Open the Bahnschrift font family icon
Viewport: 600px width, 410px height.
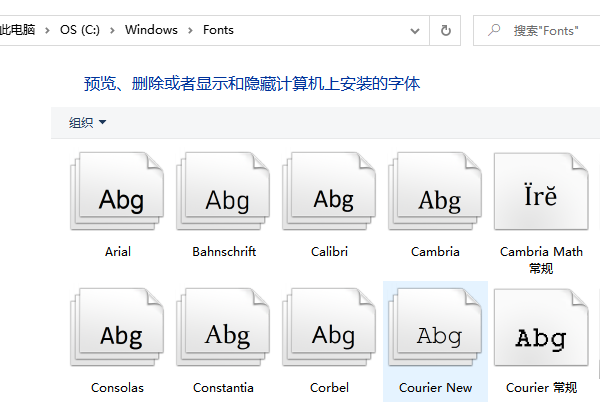coord(223,191)
